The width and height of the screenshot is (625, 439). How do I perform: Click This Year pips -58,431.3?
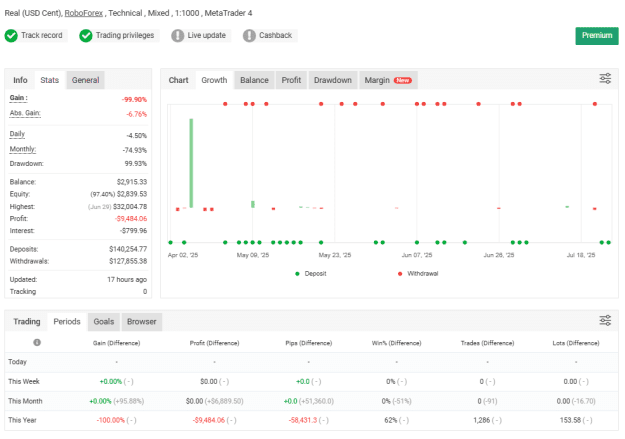click(x=303, y=420)
